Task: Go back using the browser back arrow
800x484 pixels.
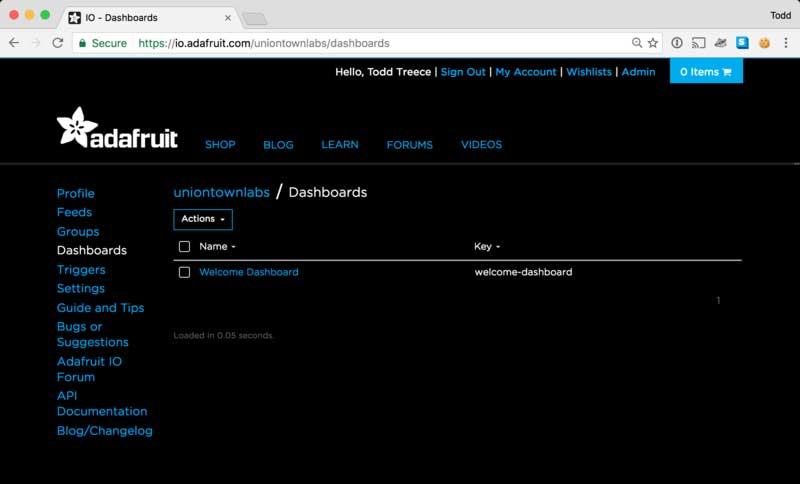Action: point(15,43)
